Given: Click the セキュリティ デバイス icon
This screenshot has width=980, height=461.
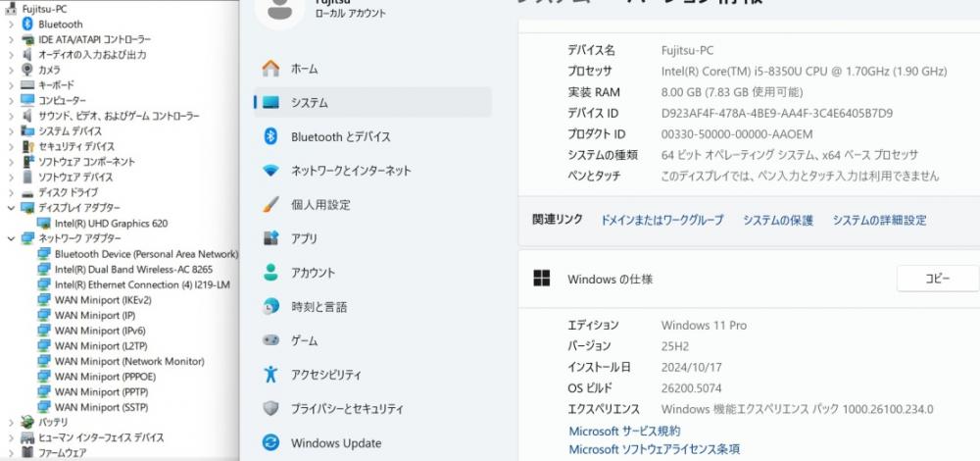Looking at the screenshot, I should (x=26, y=146).
